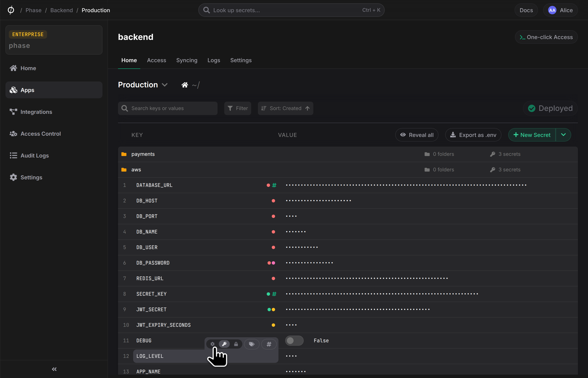588x378 pixels.
Task: Click the magnifier in Look up secrets
Action: tap(206, 10)
